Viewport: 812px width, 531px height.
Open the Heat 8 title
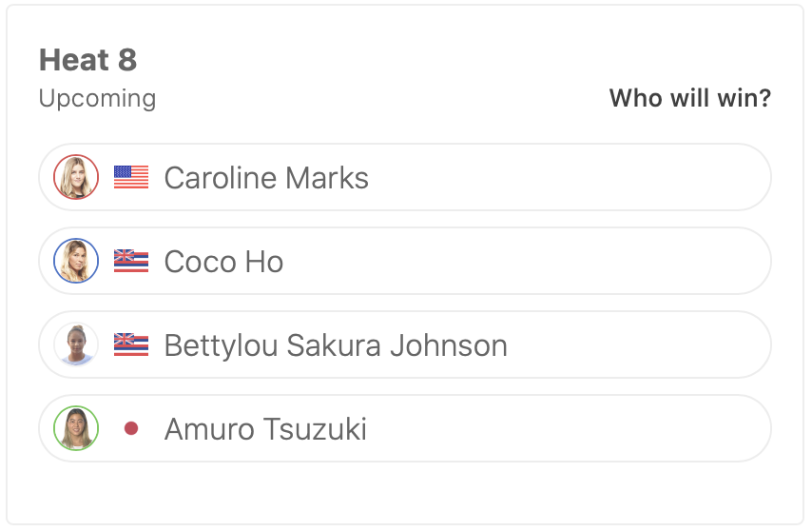(x=87, y=60)
